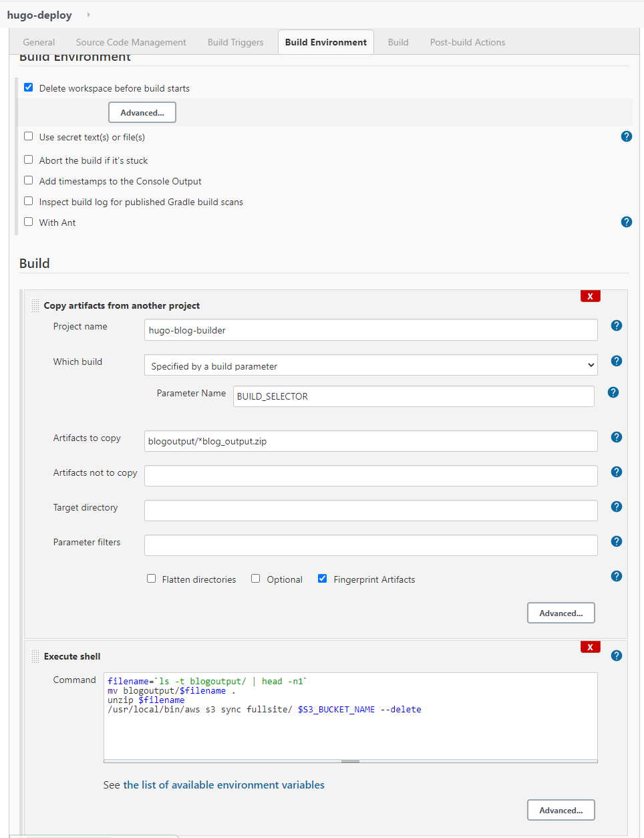The height and width of the screenshot is (838, 644).
Task: Show help for Project name field
Action: click(x=617, y=325)
